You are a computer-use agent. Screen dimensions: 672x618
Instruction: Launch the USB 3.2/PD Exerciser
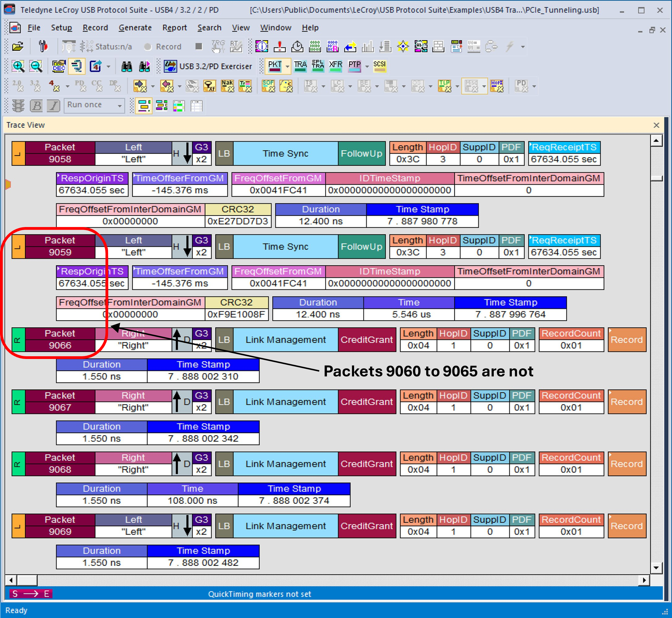click(208, 66)
